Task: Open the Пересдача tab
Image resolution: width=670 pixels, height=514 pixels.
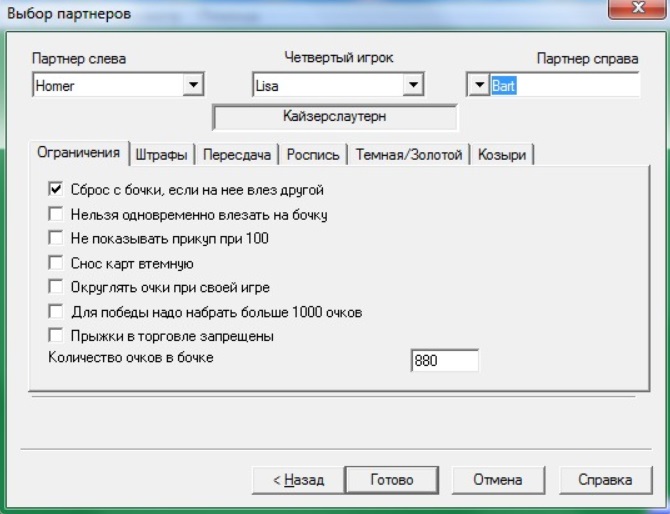Action: [x=237, y=155]
